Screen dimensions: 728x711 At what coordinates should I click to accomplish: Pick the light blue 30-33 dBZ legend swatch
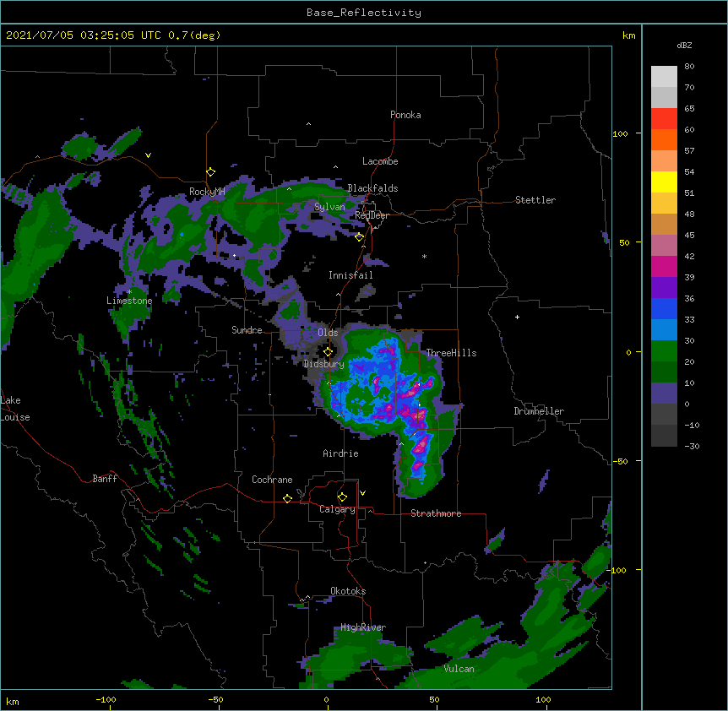pyautogui.click(x=664, y=330)
